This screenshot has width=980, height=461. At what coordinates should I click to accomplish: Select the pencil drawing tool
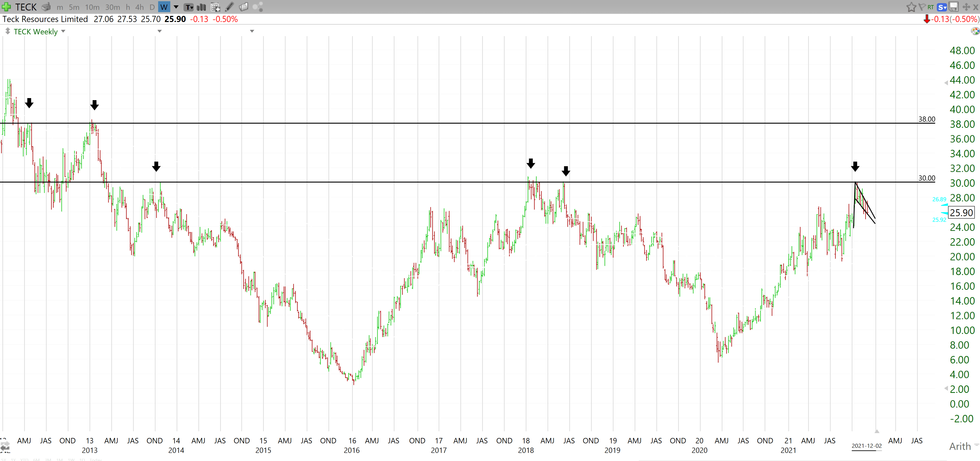[x=229, y=7]
